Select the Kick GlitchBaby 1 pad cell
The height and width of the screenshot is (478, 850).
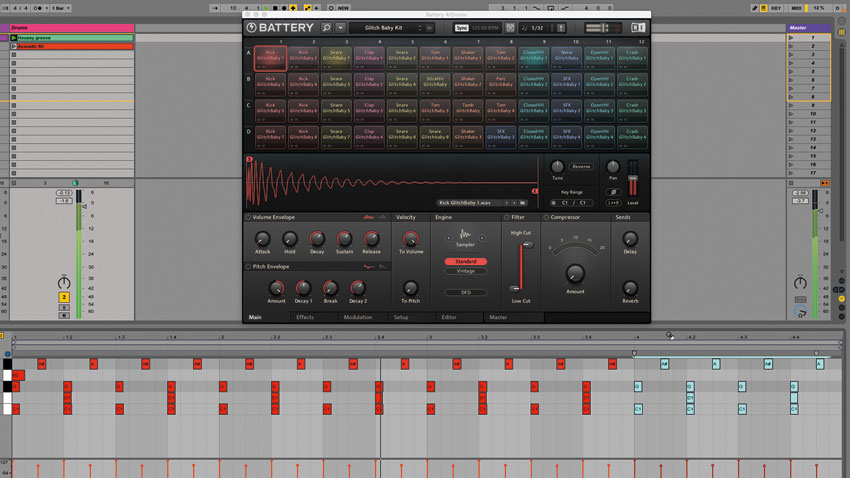click(x=270, y=58)
